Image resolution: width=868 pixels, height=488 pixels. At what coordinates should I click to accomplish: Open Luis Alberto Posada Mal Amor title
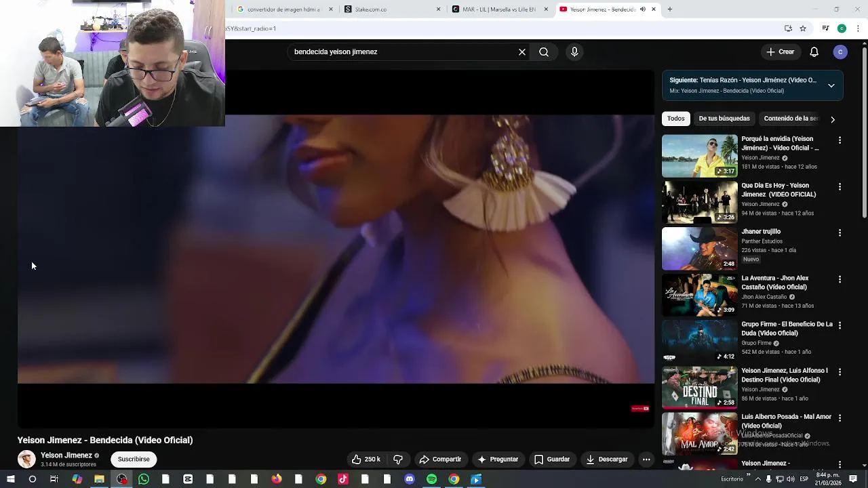pos(786,422)
